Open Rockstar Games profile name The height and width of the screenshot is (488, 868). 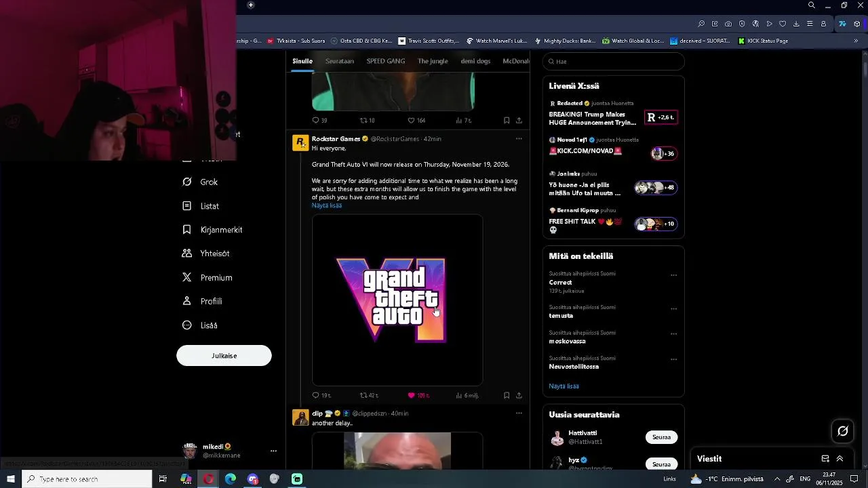click(x=336, y=139)
